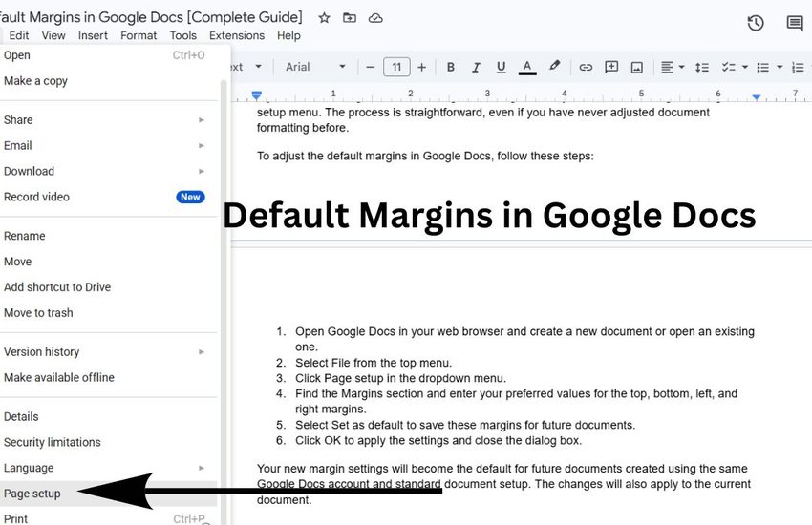This screenshot has height=525, width=812.
Task: Open the View menu
Action: point(53,35)
